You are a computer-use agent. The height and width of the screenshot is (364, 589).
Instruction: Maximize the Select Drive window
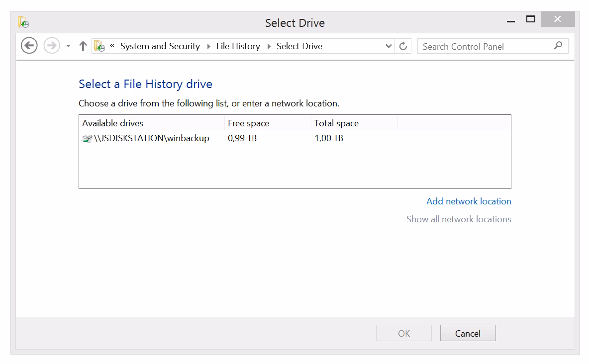pos(530,19)
